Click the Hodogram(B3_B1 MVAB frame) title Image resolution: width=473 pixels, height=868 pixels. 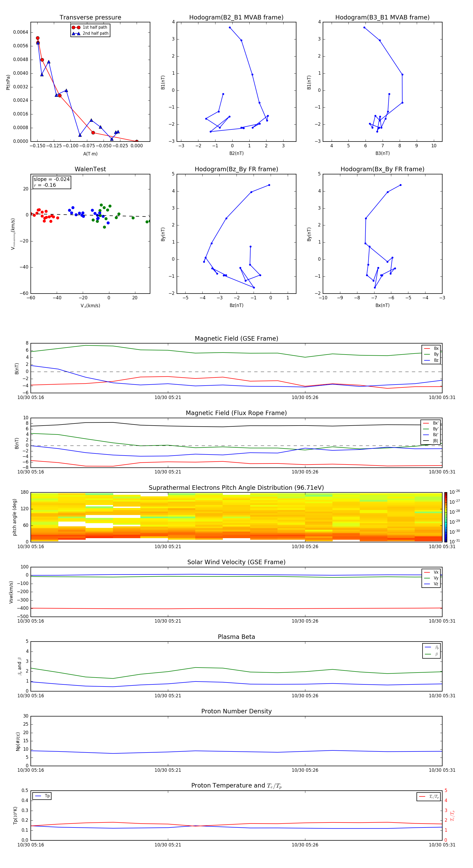click(382, 18)
